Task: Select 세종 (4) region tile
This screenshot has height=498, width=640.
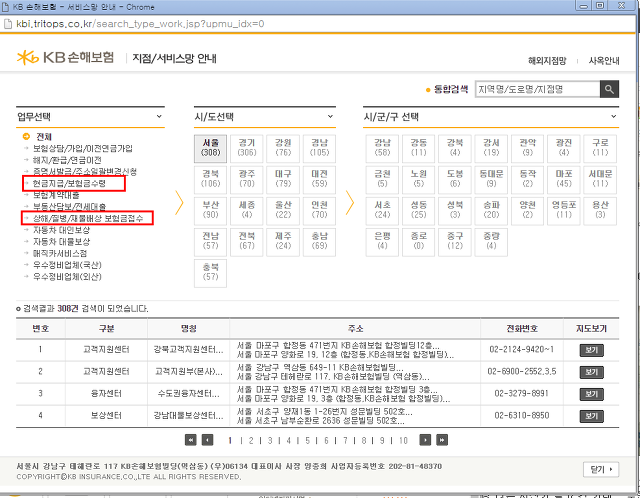Action: click(x=247, y=211)
